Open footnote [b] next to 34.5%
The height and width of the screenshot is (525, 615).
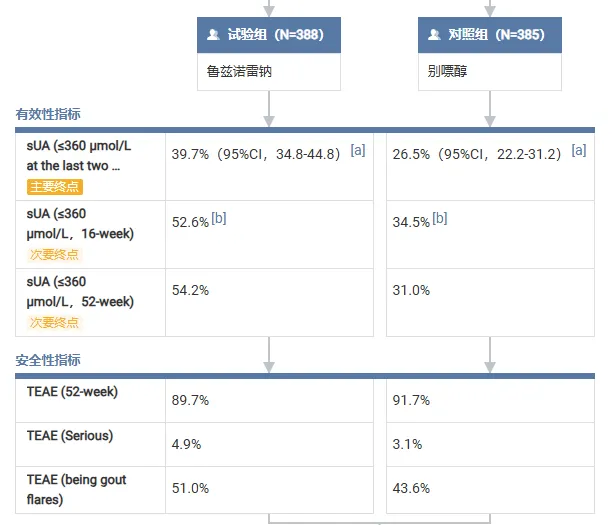coord(439,218)
